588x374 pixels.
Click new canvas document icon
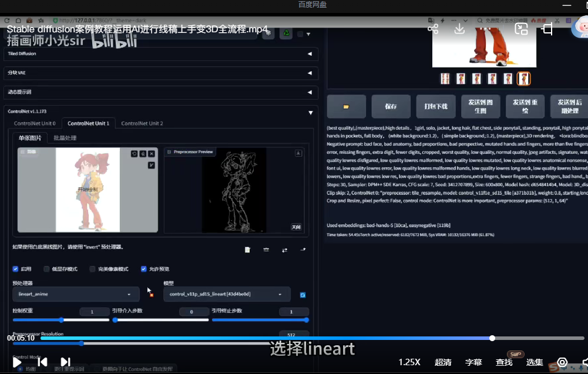[247, 250]
